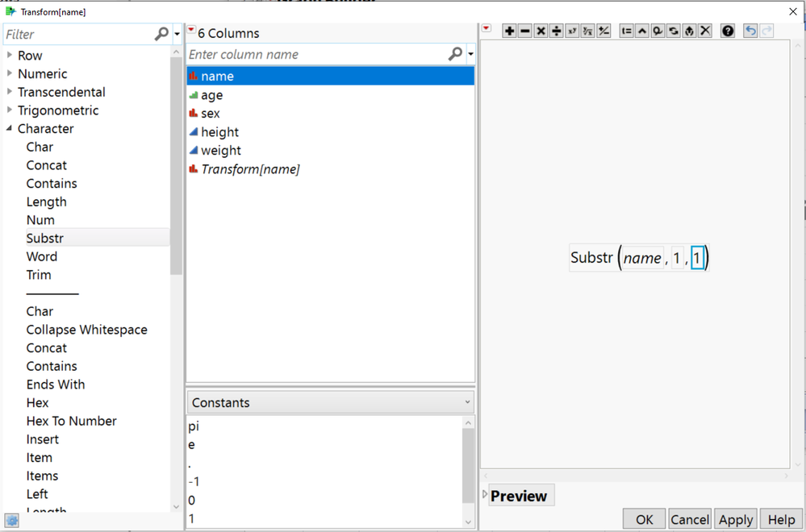806x532 pixels.
Task: Click the Cancel button
Action: point(689,519)
